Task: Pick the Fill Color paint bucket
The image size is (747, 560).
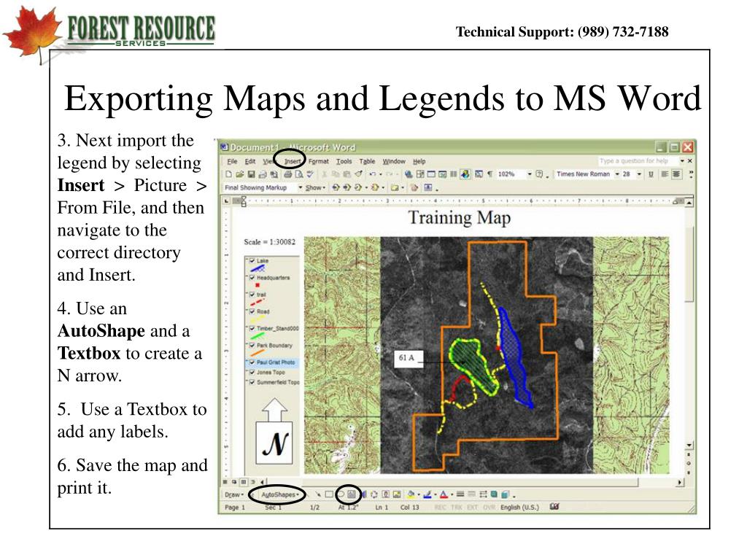Action: [411, 494]
